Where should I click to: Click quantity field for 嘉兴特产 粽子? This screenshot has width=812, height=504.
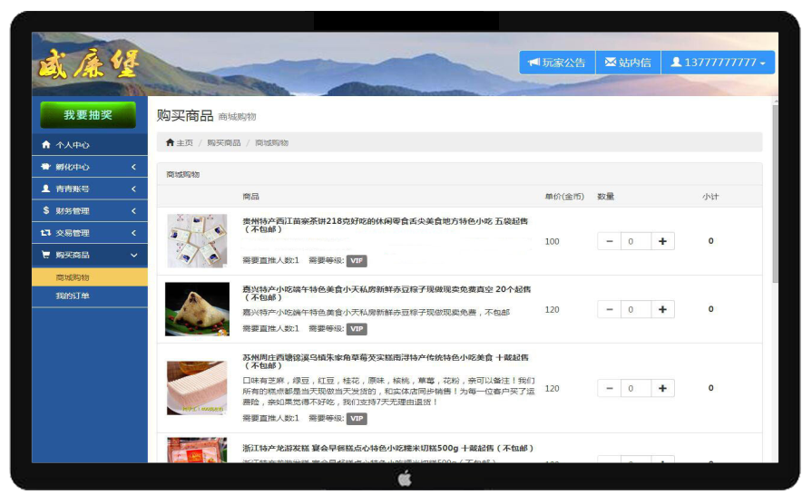tap(636, 309)
